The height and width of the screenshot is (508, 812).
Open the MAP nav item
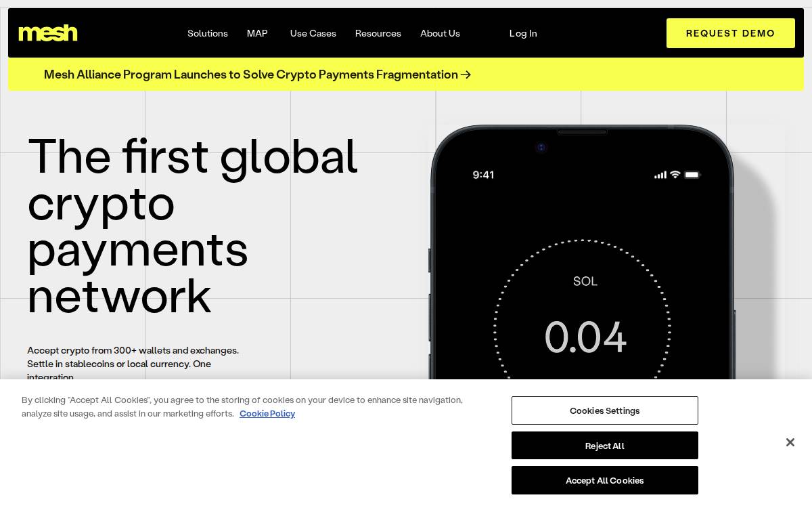(257, 33)
